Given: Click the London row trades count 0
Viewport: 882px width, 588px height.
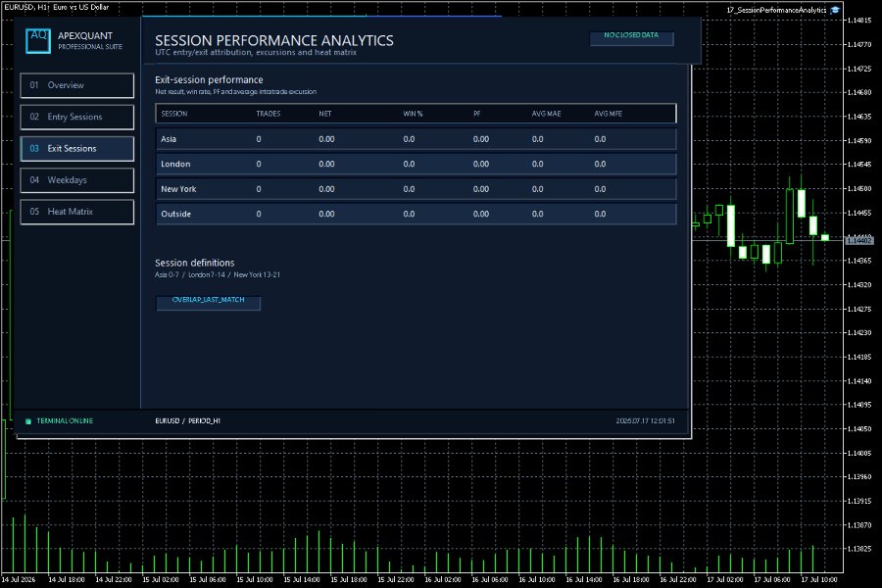Looking at the screenshot, I should point(259,164).
